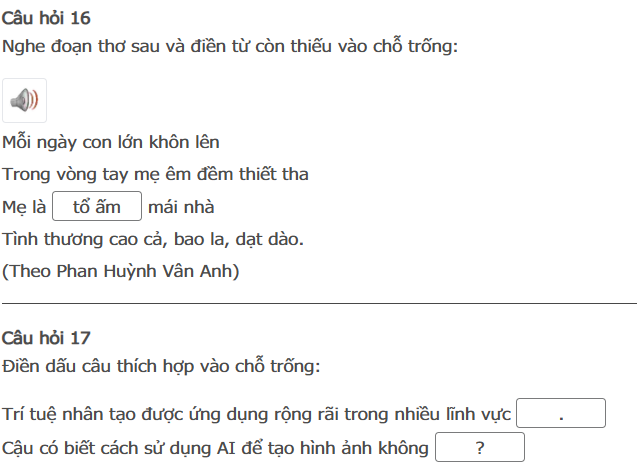Click the sentence starting 'Cậu có biết'
This screenshot has width=637, height=471.
point(217,448)
